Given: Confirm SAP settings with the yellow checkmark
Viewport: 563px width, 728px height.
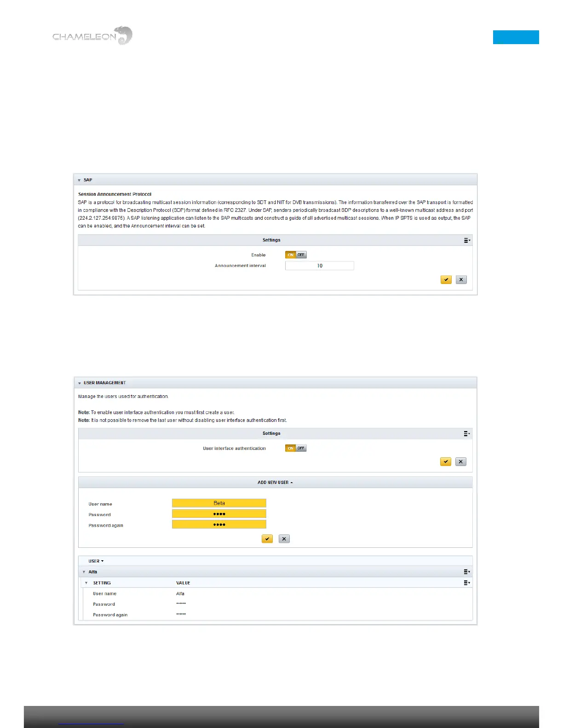Looking at the screenshot, I should click(446, 279).
